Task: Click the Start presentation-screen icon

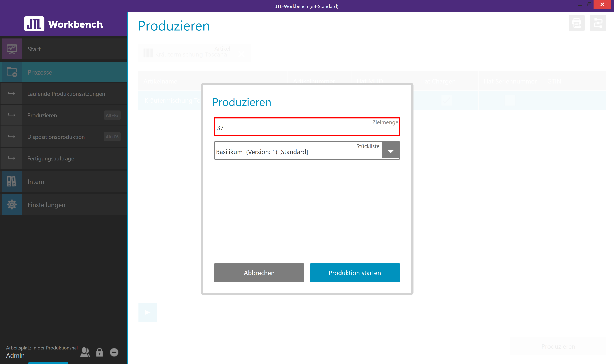Action: point(12,49)
